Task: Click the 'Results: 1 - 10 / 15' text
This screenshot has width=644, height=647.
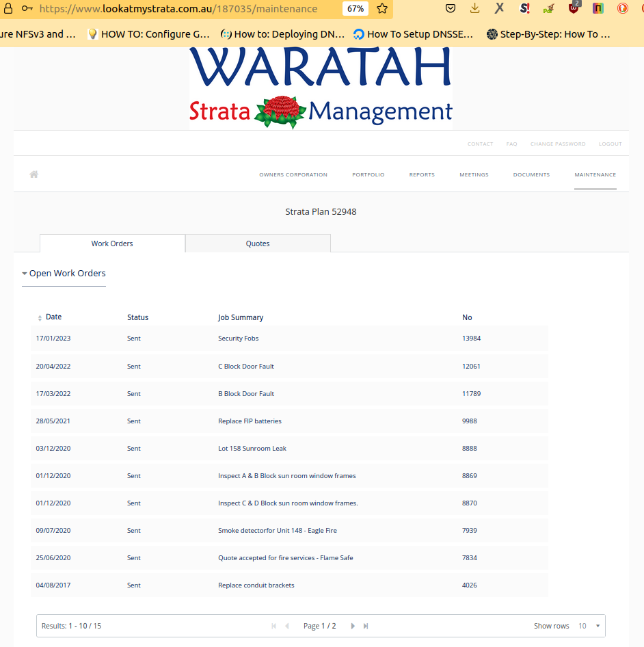Action: pos(71,626)
